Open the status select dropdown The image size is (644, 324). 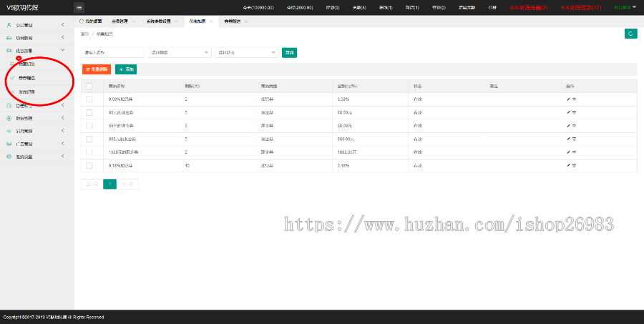(247, 52)
